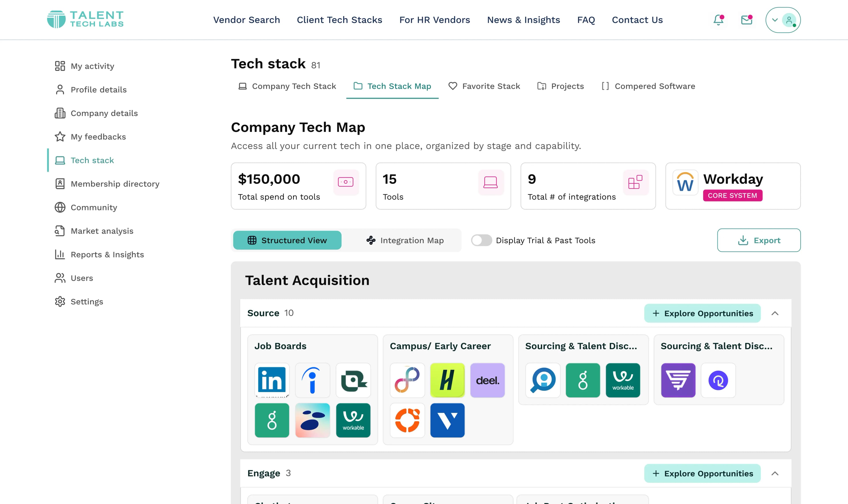
Task: Open News & Insights
Action: pyautogui.click(x=524, y=20)
